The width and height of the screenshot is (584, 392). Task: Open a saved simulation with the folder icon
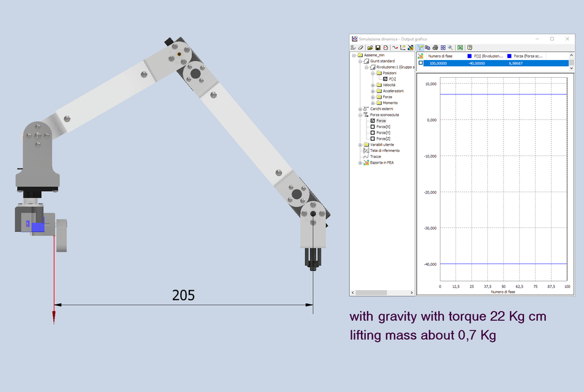[x=370, y=48]
